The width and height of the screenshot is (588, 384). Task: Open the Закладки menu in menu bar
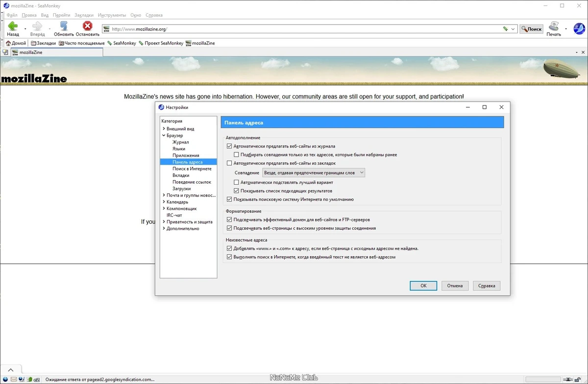pyautogui.click(x=84, y=15)
